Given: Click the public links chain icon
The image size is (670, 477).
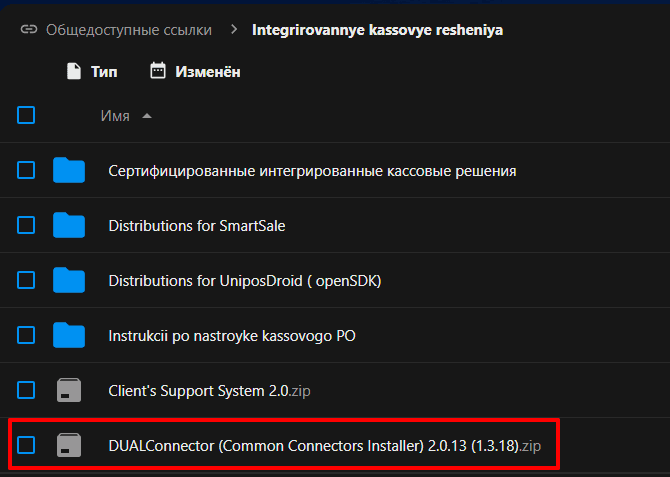Looking at the screenshot, I should click(x=28, y=30).
